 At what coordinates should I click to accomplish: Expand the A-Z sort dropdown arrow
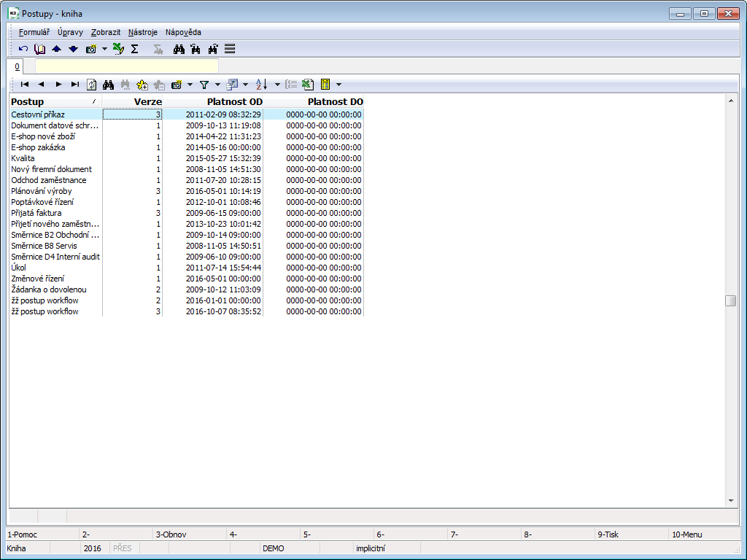click(x=277, y=85)
